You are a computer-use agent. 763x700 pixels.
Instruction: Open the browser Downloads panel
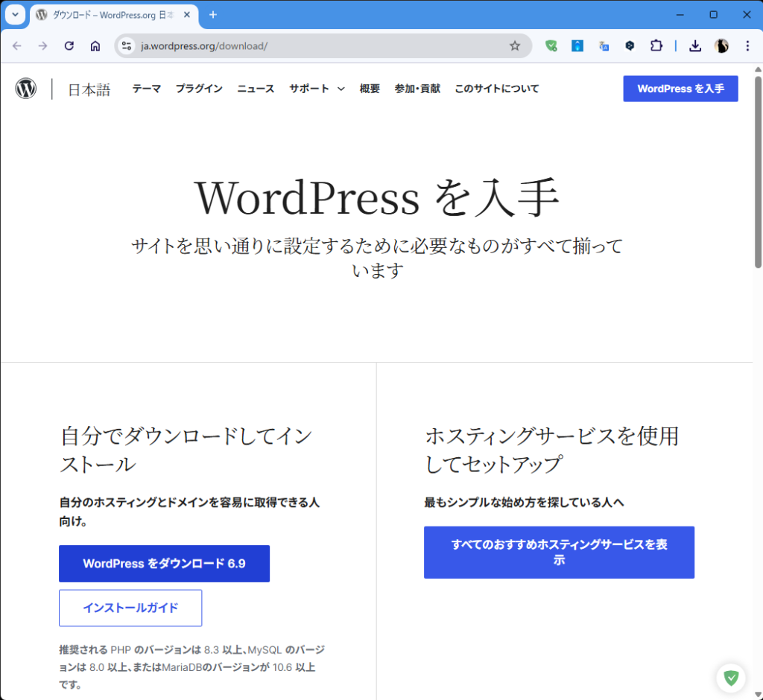(x=694, y=46)
